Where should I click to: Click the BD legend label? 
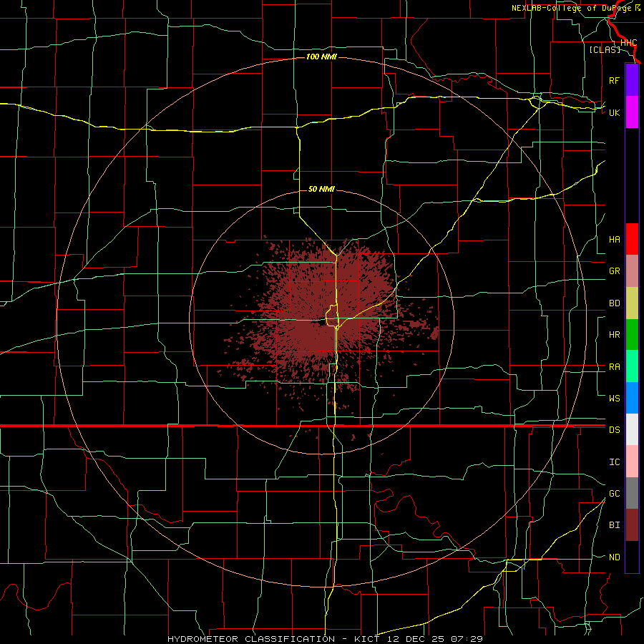(x=614, y=303)
